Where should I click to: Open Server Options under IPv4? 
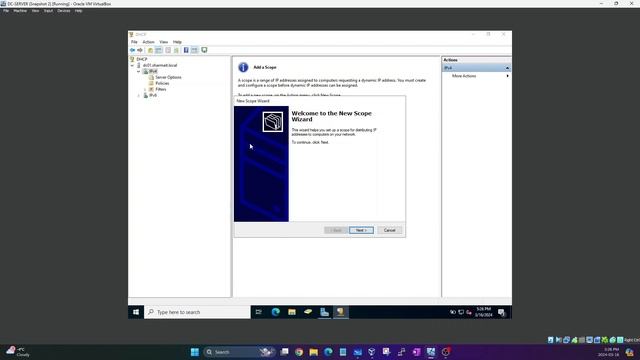168,77
